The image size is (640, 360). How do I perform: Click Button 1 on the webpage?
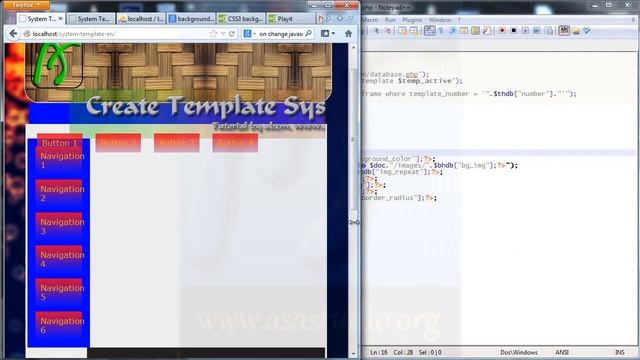[60, 143]
